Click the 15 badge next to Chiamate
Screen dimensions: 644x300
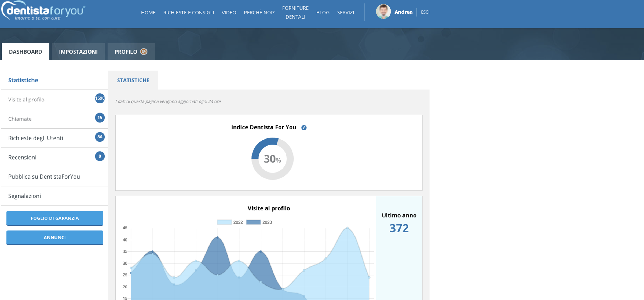100,118
